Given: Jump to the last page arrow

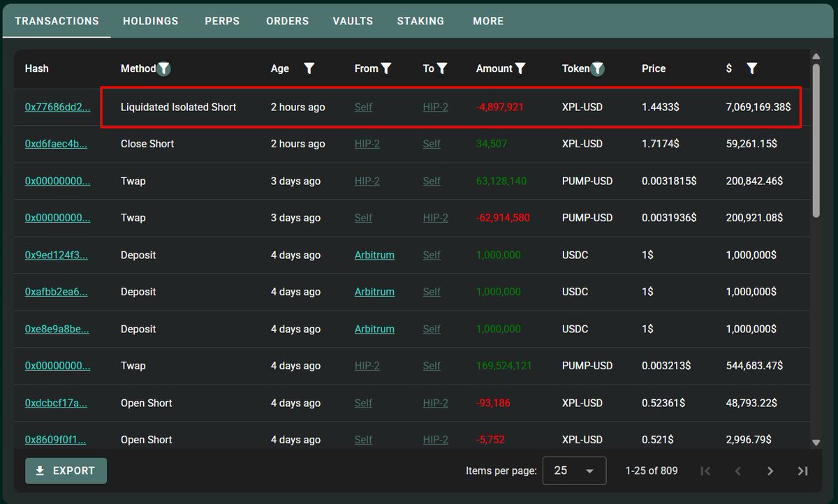Looking at the screenshot, I should point(803,471).
